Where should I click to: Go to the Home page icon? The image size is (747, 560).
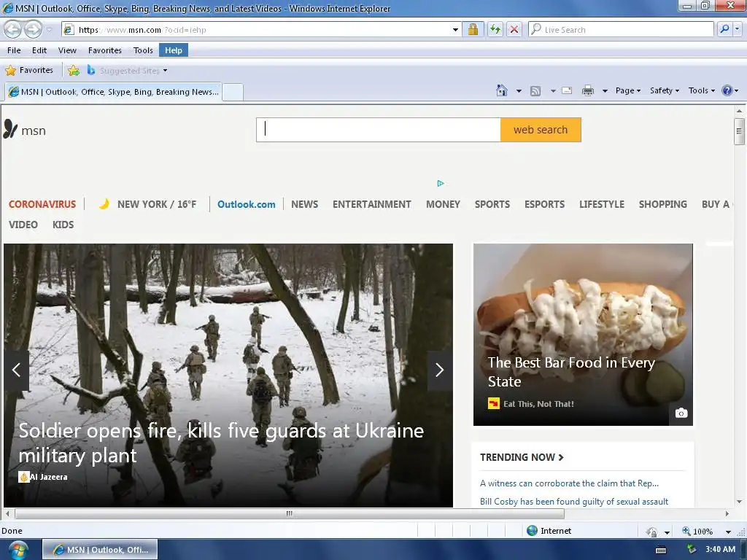pyautogui.click(x=502, y=90)
